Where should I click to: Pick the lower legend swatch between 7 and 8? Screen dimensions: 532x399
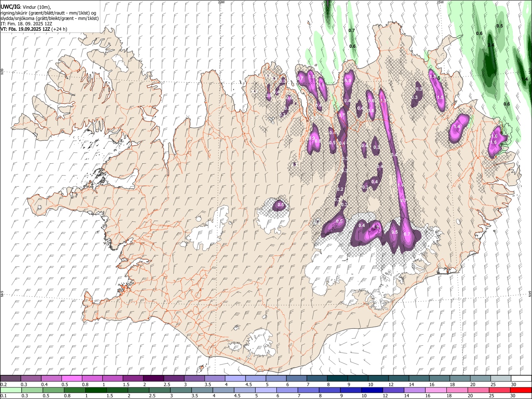pyautogui.click(x=308, y=390)
